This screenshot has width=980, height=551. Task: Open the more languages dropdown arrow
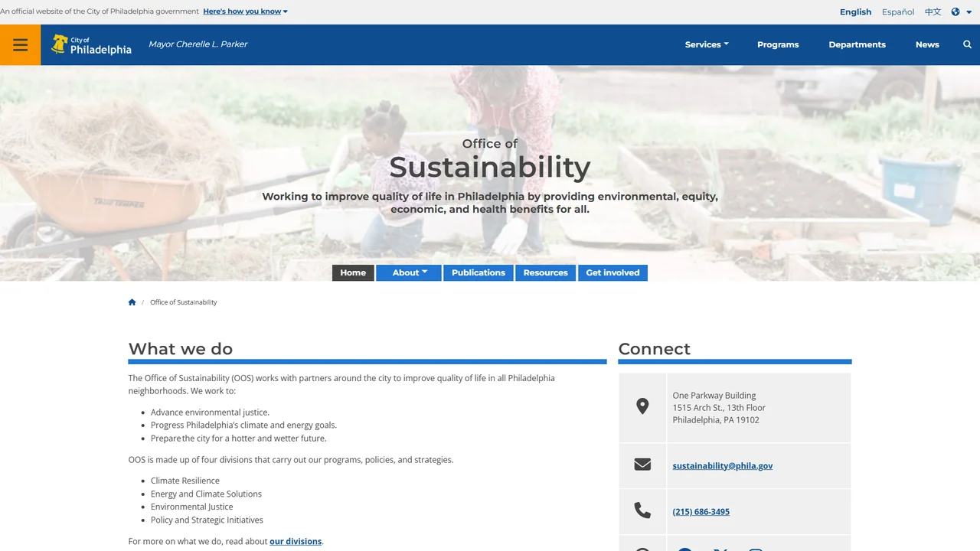pyautogui.click(x=969, y=11)
